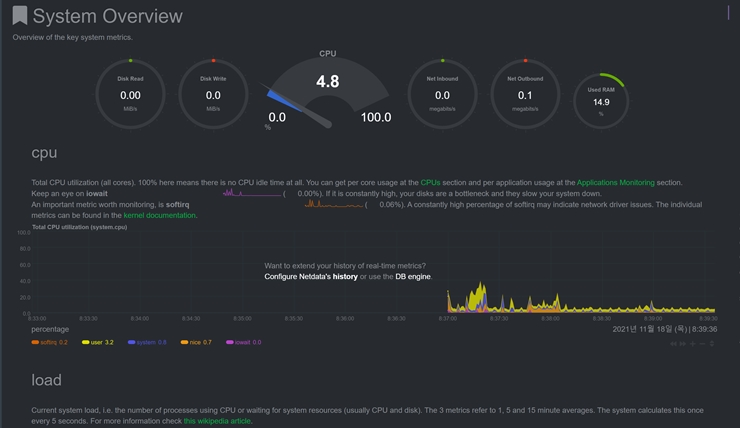This screenshot has width=740, height=428.
Task: Click the Used RAM gauge
Action: click(601, 101)
